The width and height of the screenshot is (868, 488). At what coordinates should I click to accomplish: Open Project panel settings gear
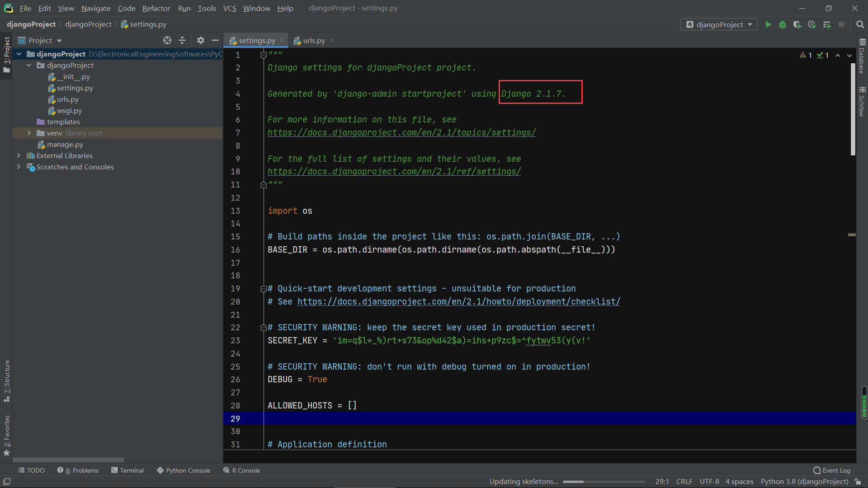pos(201,40)
